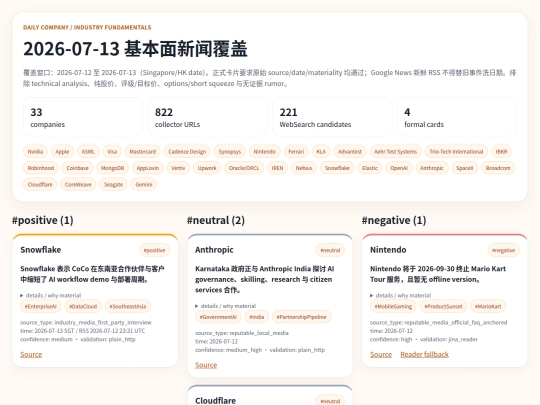Open the Source link on Anthropic card
540x405 pixels.
pos(206,365)
